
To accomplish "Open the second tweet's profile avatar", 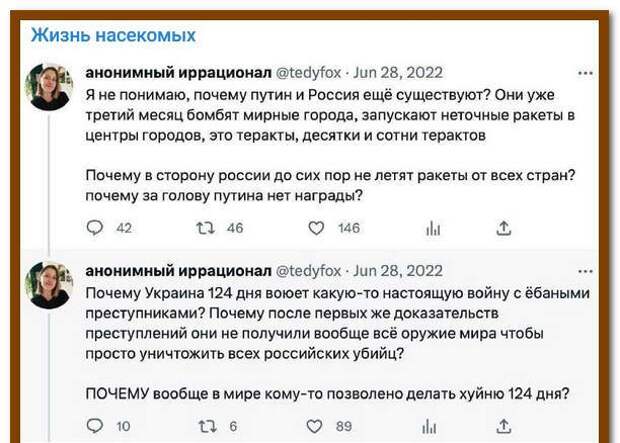I will (49, 285).
